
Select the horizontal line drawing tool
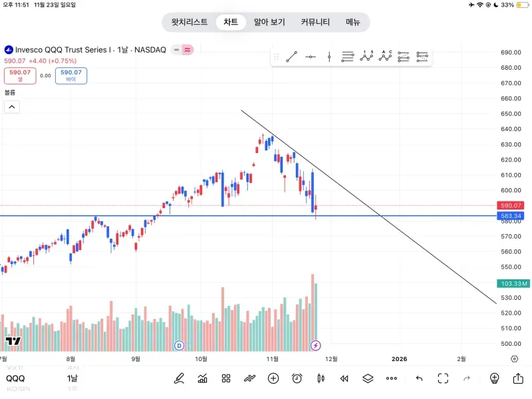311,57
